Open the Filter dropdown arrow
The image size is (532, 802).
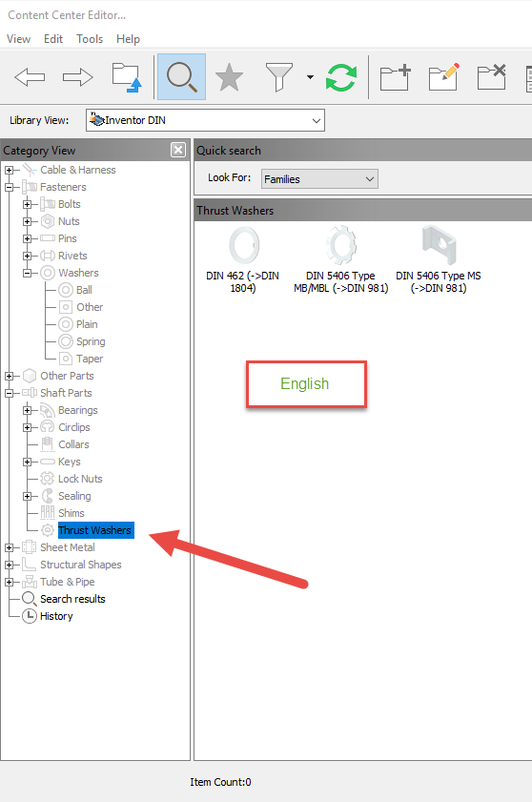click(x=310, y=77)
